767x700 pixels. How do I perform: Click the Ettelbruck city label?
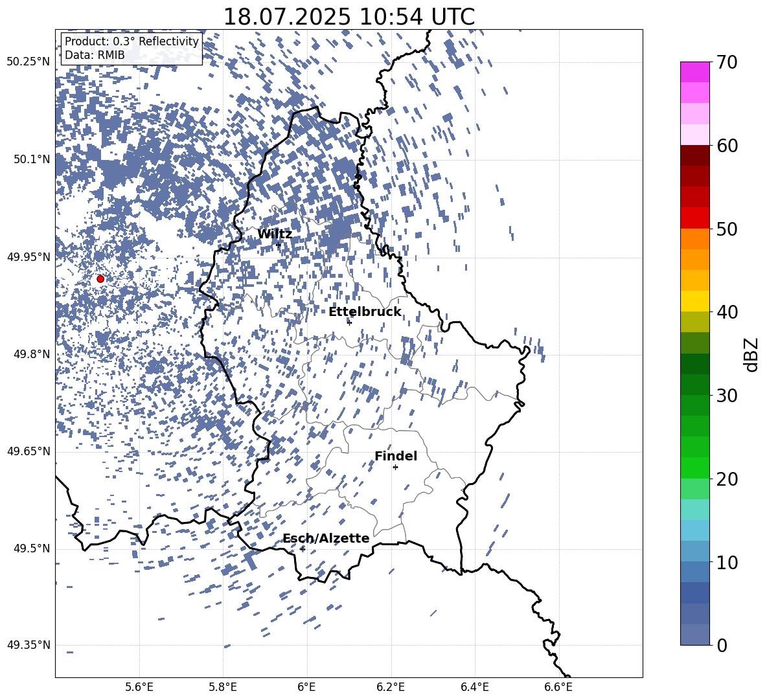pyautogui.click(x=365, y=312)
